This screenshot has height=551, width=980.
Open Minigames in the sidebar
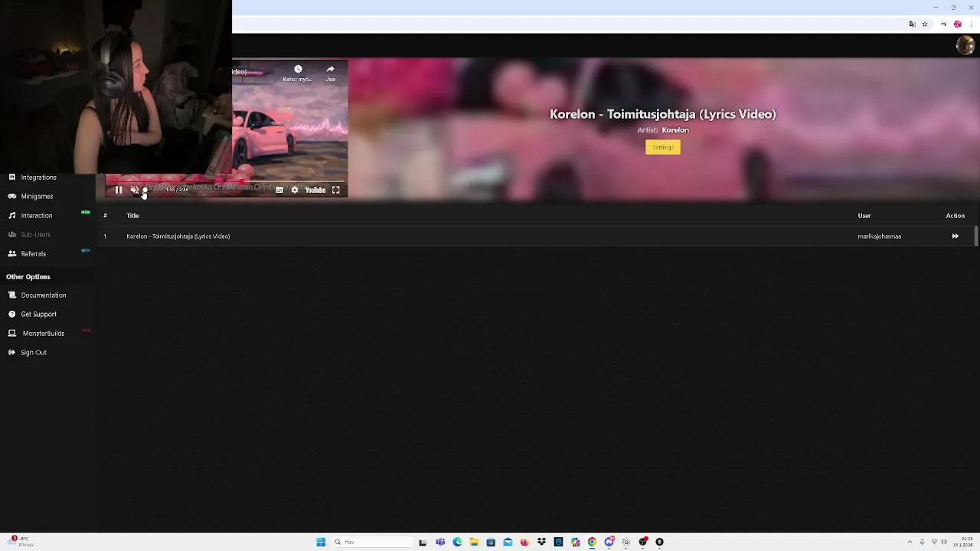(x=37, y=197)
